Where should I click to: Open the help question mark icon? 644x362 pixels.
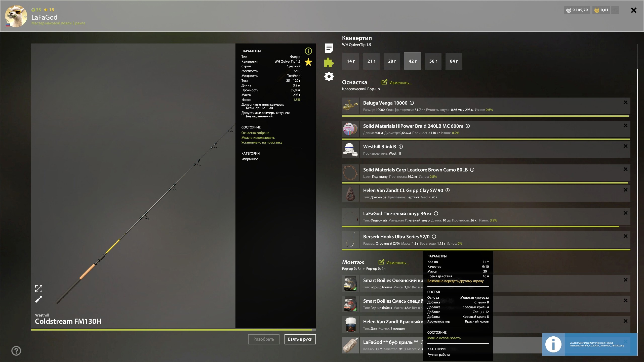16,351
